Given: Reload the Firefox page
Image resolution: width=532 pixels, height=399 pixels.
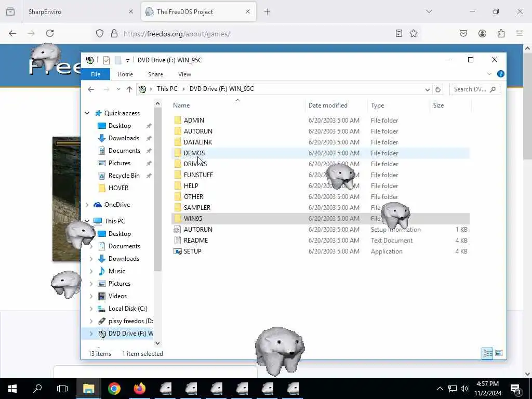Looking at the screenshot, I should tap(50, 33).
